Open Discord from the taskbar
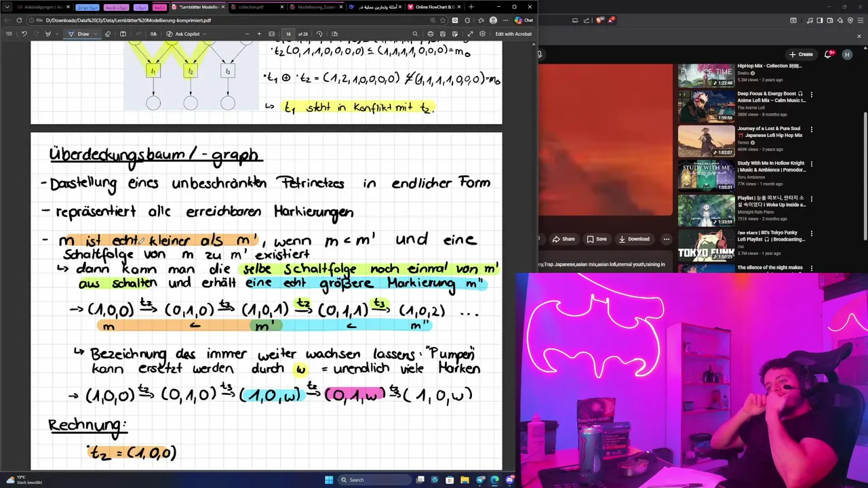The image size is (868, 488). click(x=509, y=480)
